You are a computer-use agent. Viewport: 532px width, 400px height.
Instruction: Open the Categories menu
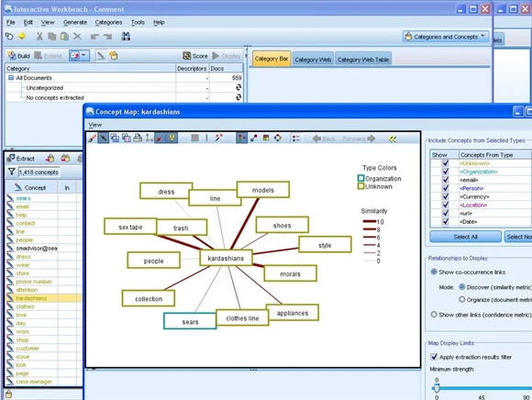108,22
